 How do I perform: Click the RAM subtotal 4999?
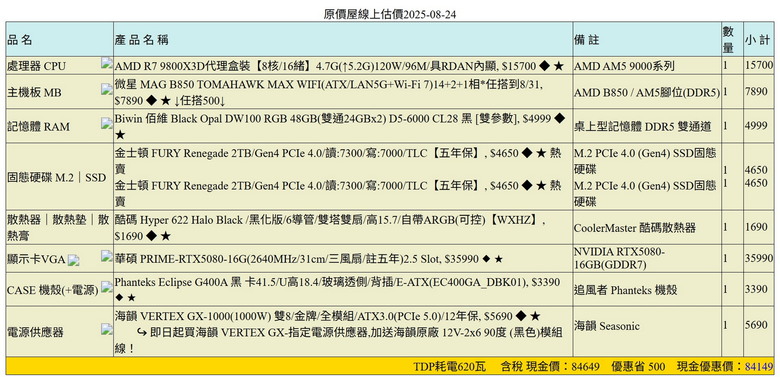coord(756,126)
